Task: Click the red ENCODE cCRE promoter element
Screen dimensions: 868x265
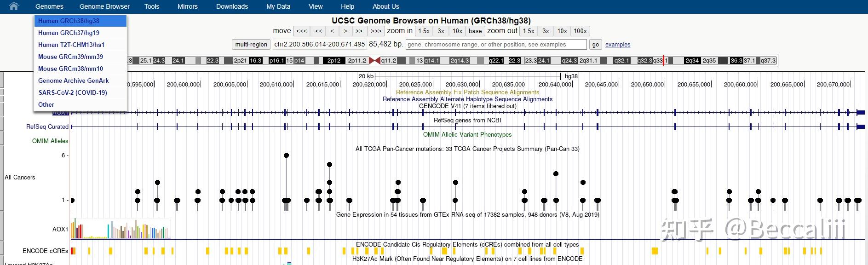Action: tap(73, 251)
